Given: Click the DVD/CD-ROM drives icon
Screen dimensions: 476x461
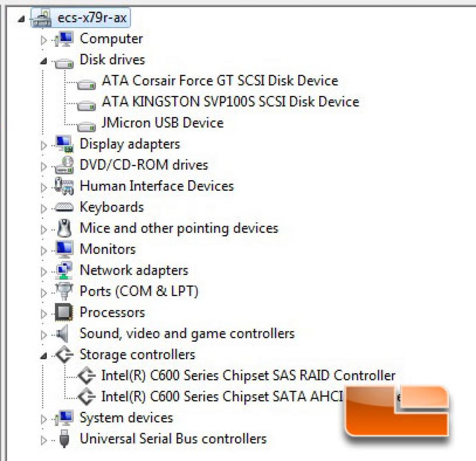Looking at the screenshot, I should tap(64, 165).
